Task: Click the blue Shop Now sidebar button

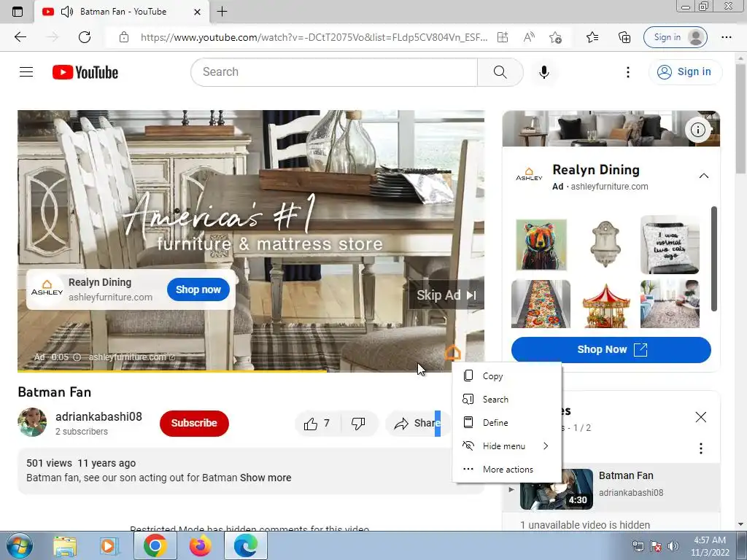Action: click(611, 349)
